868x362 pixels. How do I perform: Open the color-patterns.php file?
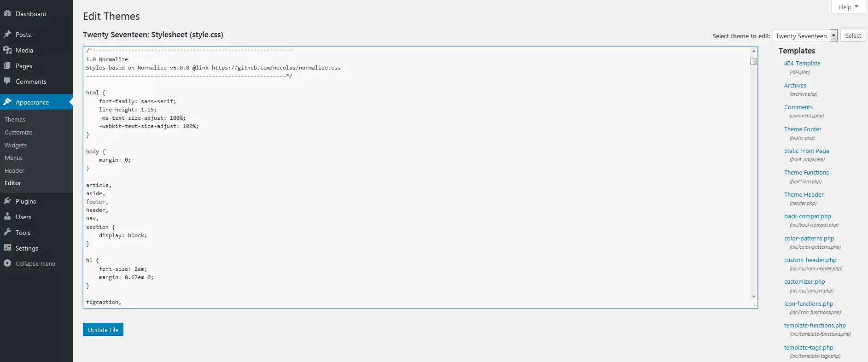(x=810, y=239)
